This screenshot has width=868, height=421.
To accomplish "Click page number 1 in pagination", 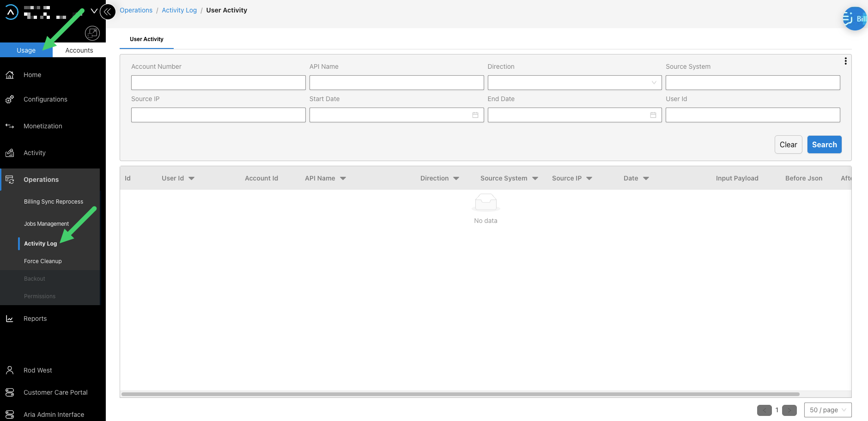I will 777,410.
